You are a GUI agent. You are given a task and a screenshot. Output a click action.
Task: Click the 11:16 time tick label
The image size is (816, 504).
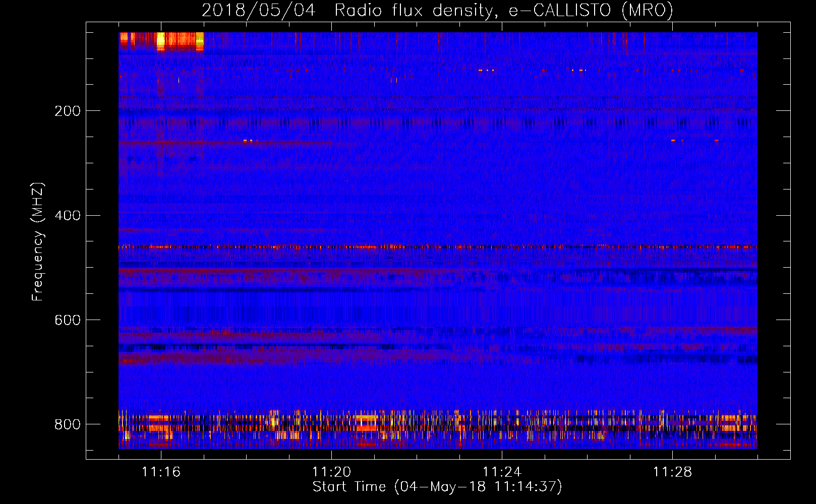point(161,472)
